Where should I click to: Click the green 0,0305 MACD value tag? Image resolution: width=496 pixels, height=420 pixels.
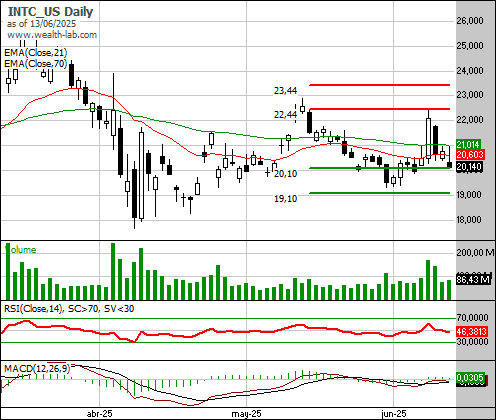click(470, 378)
